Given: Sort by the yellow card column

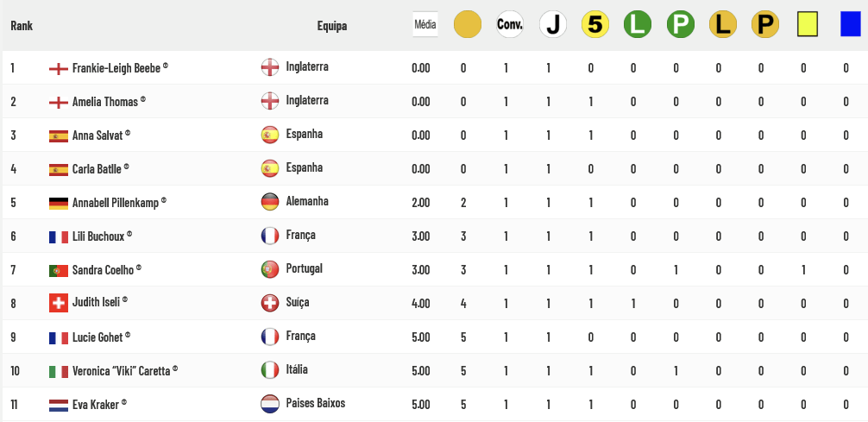Looking at the screenshot, I should pos(808,25).
